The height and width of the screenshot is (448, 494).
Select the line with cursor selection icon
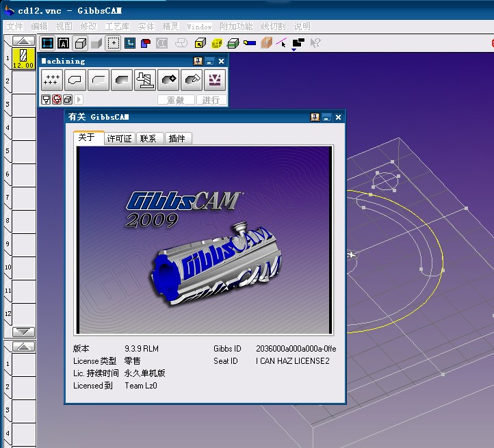pos(281,42)
